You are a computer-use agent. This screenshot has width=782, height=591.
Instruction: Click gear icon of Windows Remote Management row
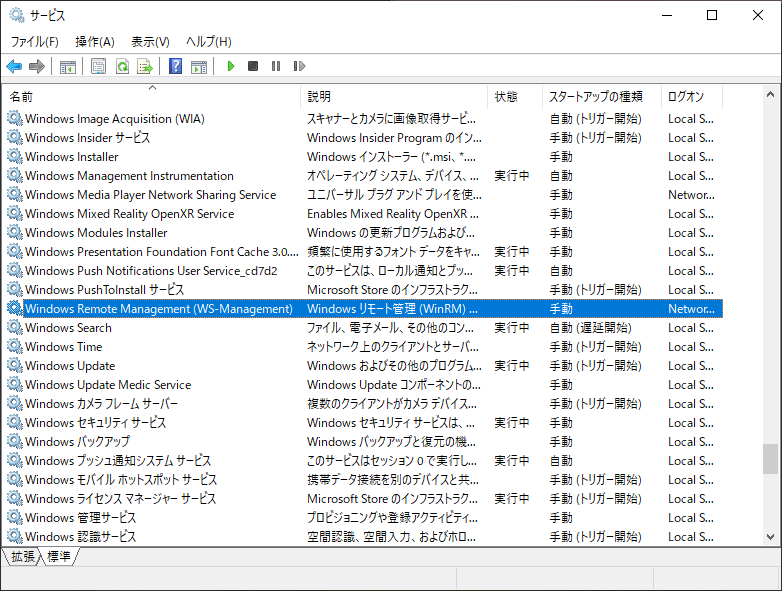(15, 308)
